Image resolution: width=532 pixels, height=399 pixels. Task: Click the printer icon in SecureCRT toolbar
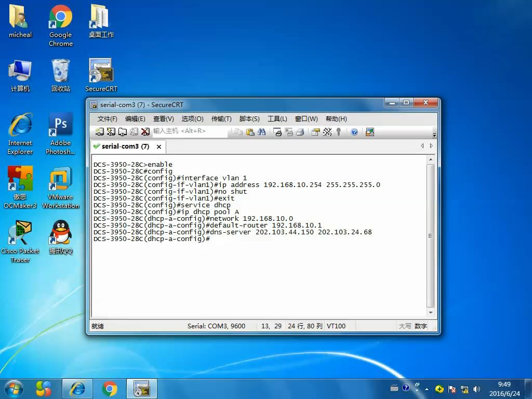click(x=300, y=132)
